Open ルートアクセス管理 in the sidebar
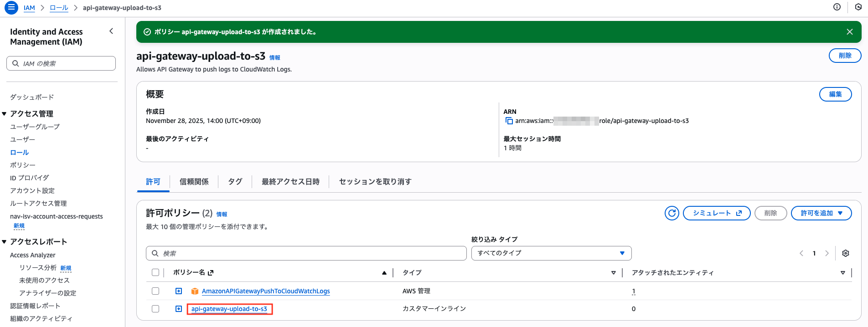The image size is (868, 327). [x=38, y=203]
